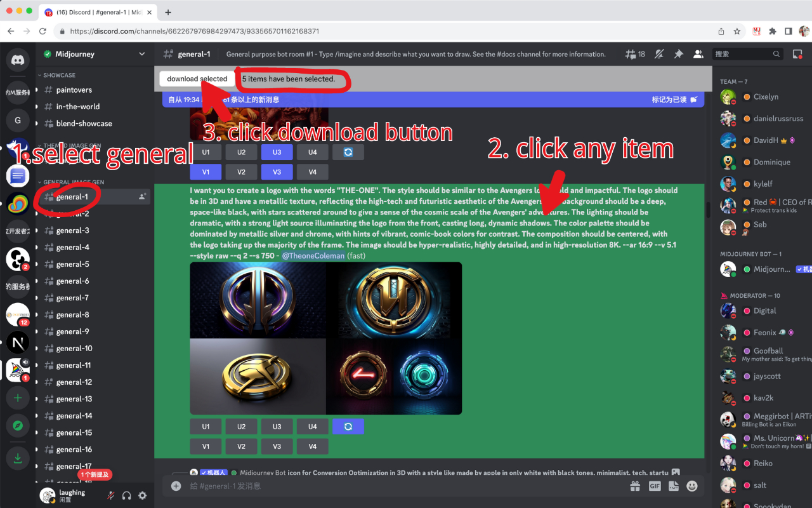Image resolution: width=812 pixels, height=508 pixels.
Task: Open the inbox icon in header
Action: coord(798,54)
